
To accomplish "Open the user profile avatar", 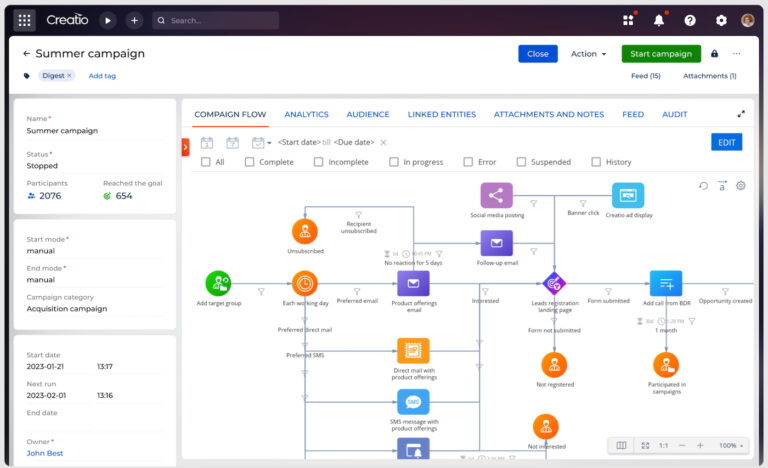I will point(747,20).
